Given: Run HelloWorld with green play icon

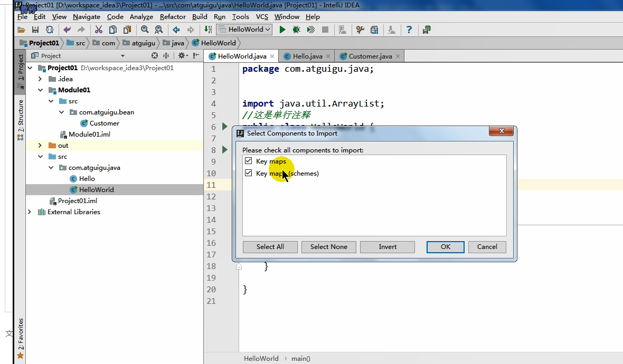Looking at the screenshot, I should (282, 30).
